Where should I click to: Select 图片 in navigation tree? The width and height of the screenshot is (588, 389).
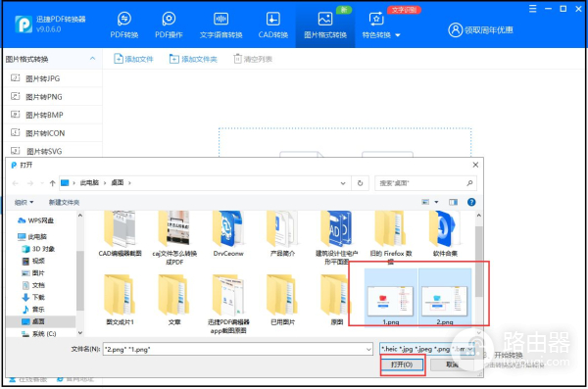tap(33, 272)
